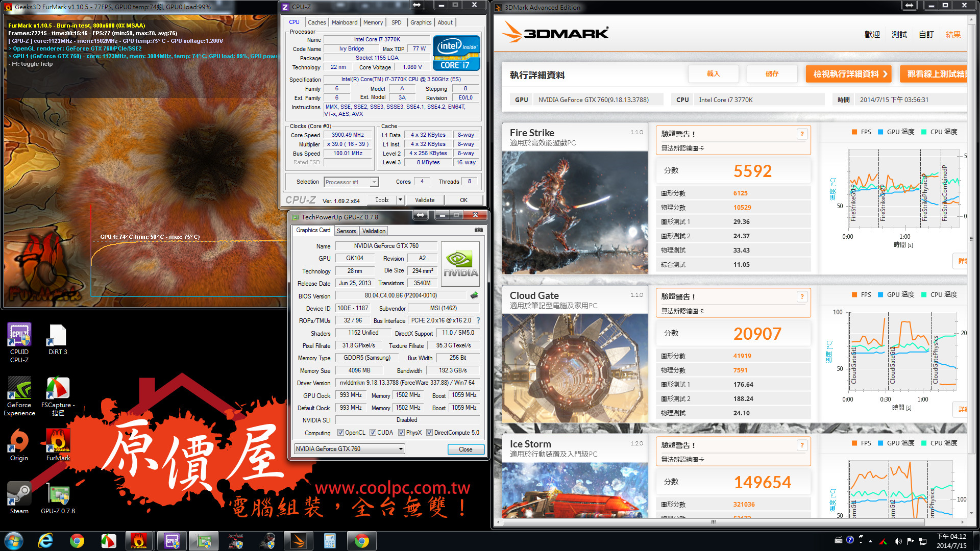Open the 歡迎 tab in 3DMark
The image size is (980, 551).
pyautogui.click(x=872, y=34)
